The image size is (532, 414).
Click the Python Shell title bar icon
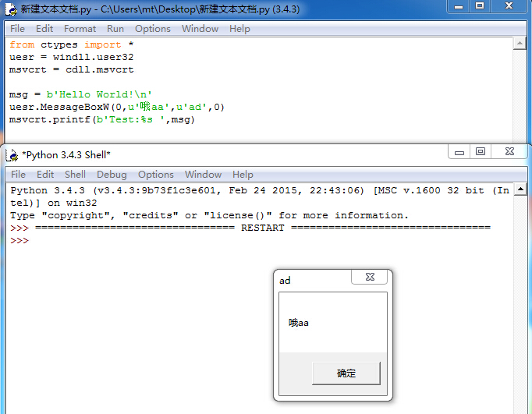[11, 154]
